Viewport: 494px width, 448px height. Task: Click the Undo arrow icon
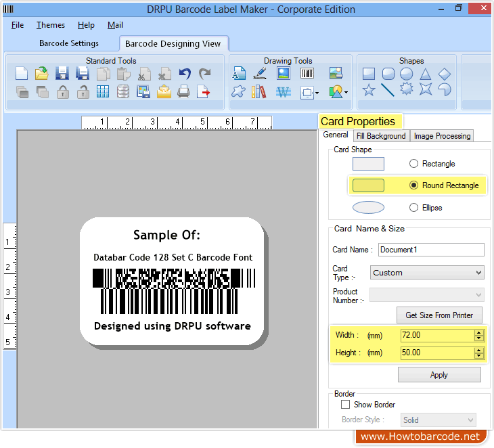[185, 74]
